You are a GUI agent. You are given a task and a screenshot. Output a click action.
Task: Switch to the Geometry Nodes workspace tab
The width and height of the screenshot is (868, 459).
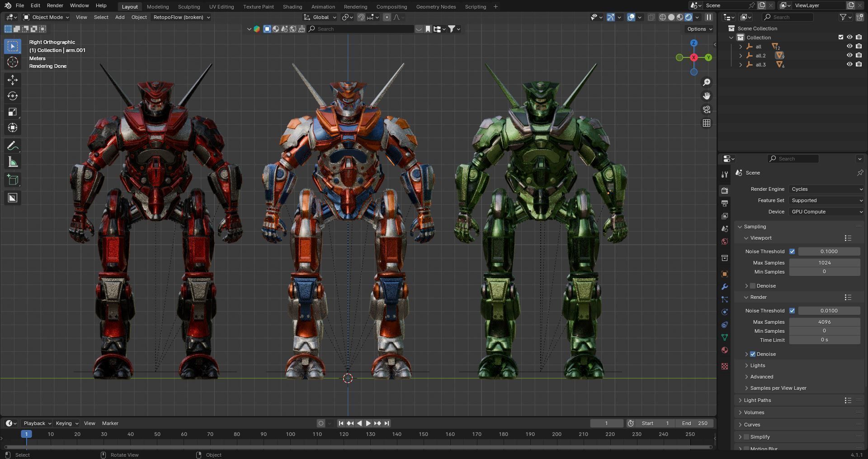point(436,7)
